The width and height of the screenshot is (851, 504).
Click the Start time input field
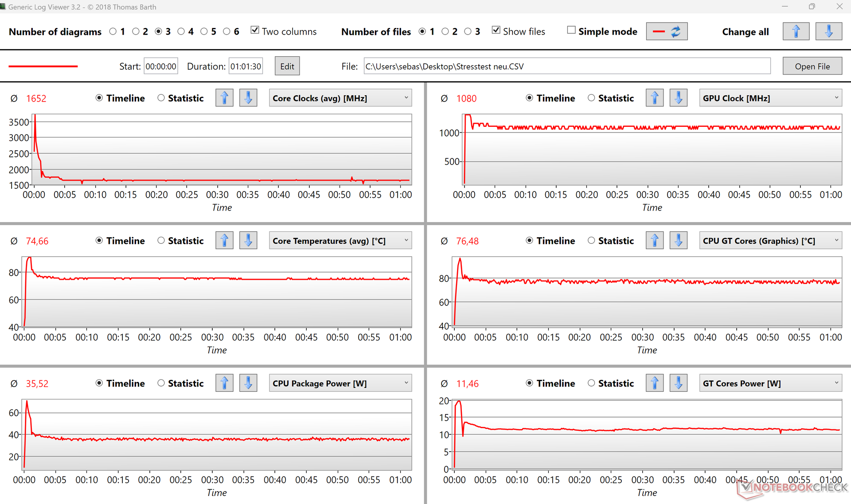[160, 66]
